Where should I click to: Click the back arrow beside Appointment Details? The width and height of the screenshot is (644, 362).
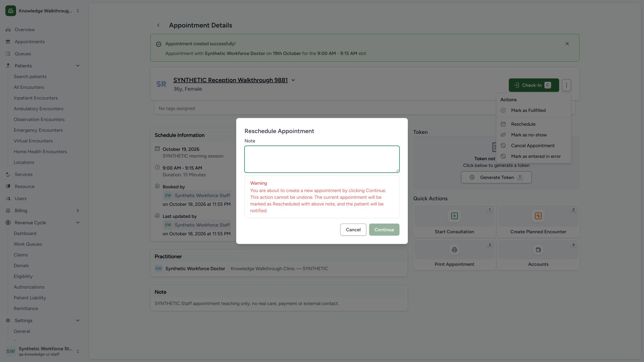click(158, 25)
